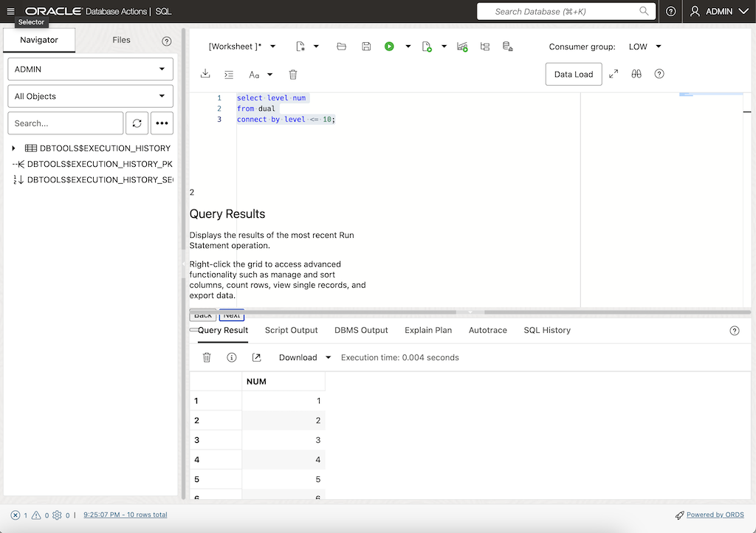Save the worksheet with disk icon
The width and height of the screenshot is (756, 533).
[x=366, y=47]
